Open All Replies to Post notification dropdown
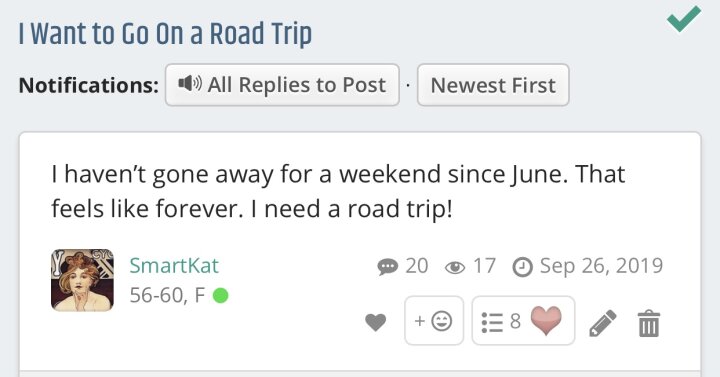Viewport: 720px width, 377px height. [282, 85]
